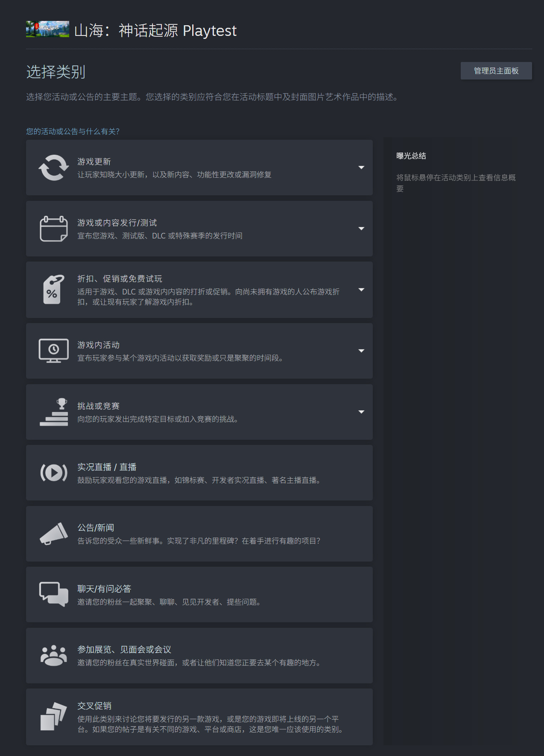The height and width of the screenshot is (756, 544).
Task: Select the 游戏或内容发行/测试 category title
Action: [x=117, y=223]
